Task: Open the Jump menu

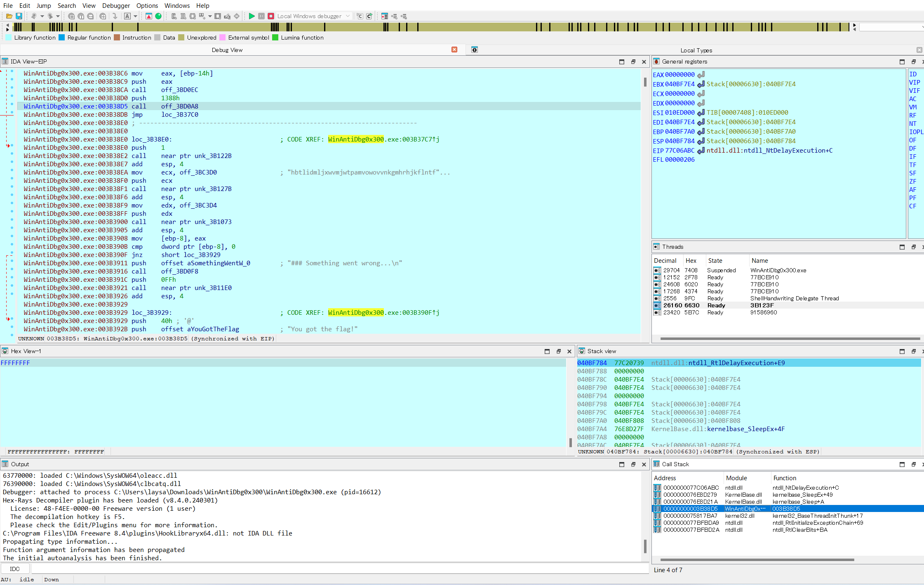Action: click(x=43, y=5)
